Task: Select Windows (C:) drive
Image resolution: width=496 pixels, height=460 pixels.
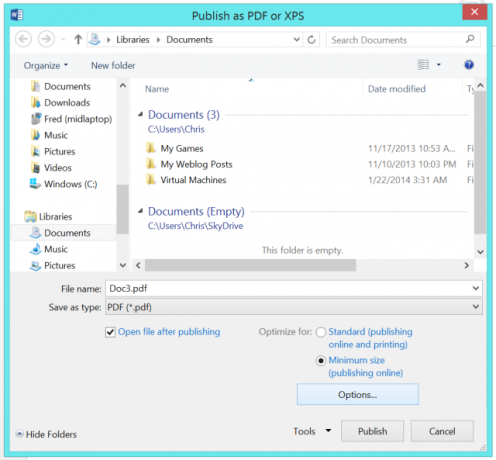Action: click(70, 184)
